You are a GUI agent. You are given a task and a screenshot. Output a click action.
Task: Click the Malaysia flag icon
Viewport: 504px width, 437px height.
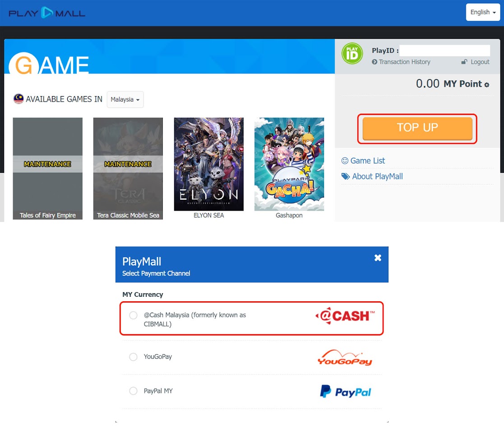(18, 99)
